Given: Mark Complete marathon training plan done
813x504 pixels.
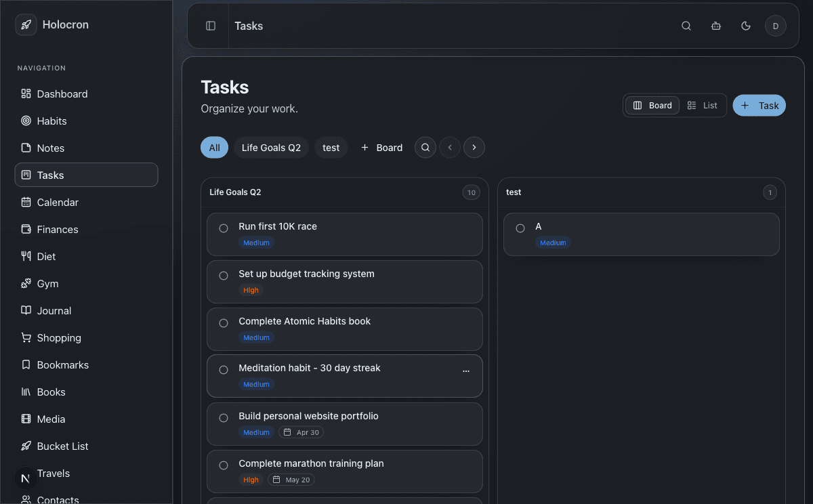Looking at the screenshot, I should click(x=224, y=465).
